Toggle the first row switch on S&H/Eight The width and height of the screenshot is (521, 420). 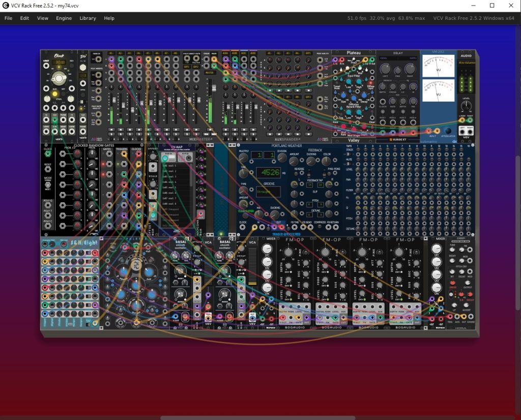88,253
